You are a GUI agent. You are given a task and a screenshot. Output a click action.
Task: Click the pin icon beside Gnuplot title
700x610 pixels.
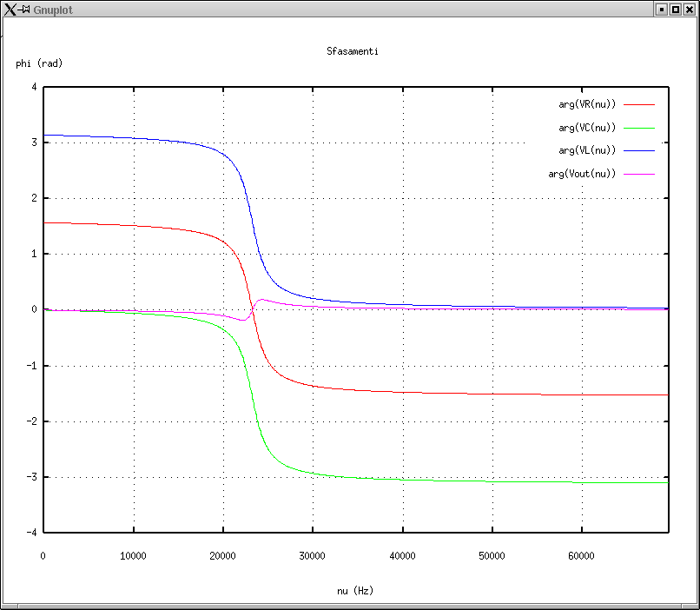click(24, 9)
